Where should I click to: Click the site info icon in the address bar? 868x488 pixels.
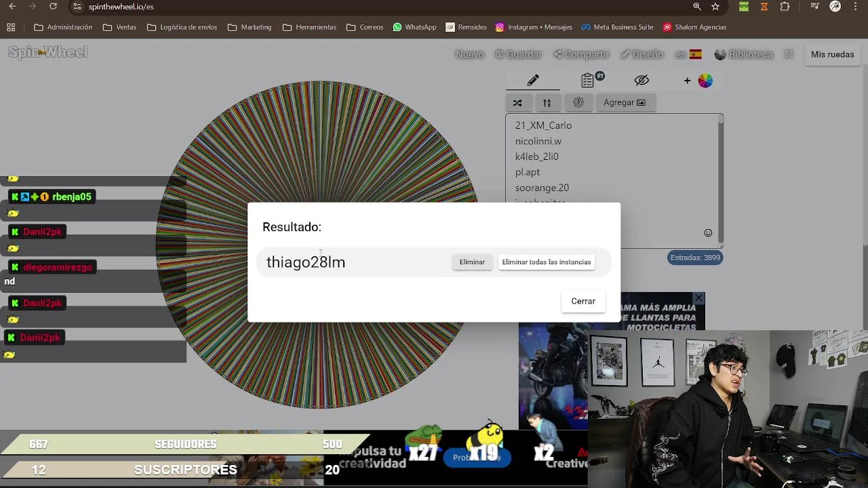coord(77,7)
